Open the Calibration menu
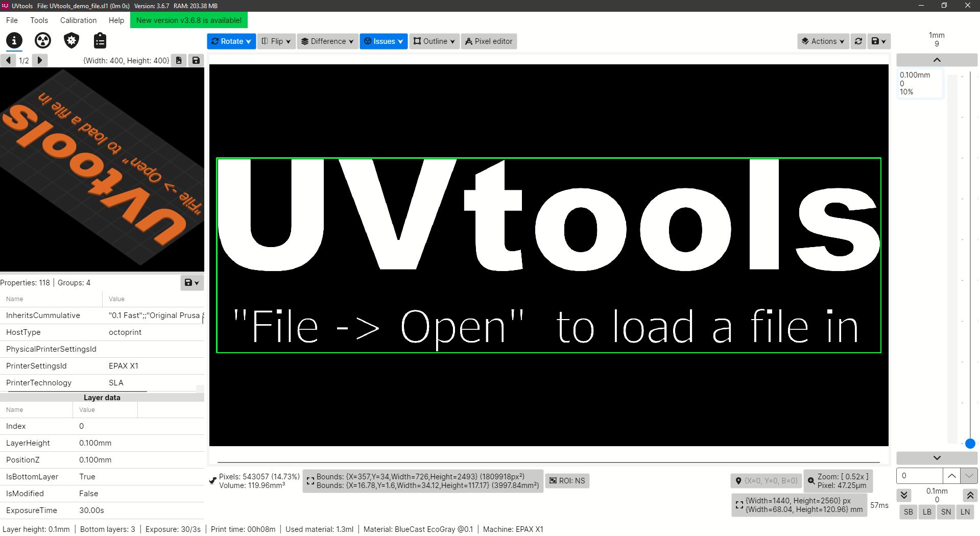Screen dimensions: 980x536 pos(78,20)
